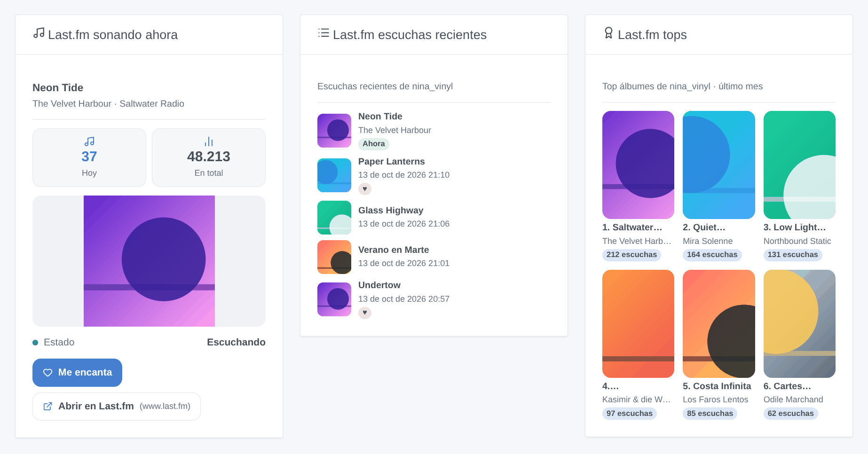
Task: Open the 5. Costa Infinita album cover
Action: pos(719,324)
